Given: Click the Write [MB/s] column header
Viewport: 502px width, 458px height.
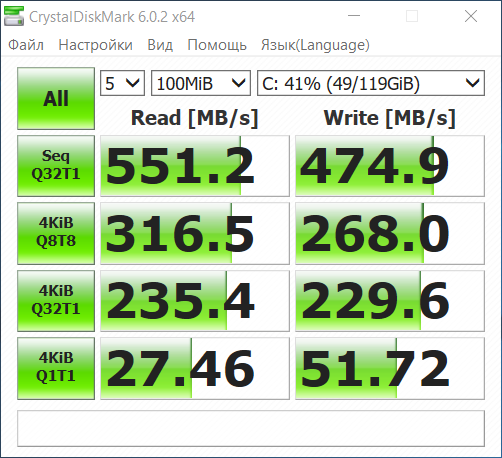Looking at the screenshot, I should click(x=390, y=118).
